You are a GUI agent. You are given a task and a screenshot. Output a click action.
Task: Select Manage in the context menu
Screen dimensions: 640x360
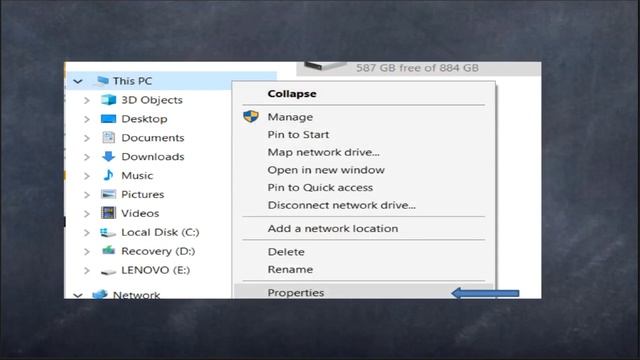coord(290,117)
